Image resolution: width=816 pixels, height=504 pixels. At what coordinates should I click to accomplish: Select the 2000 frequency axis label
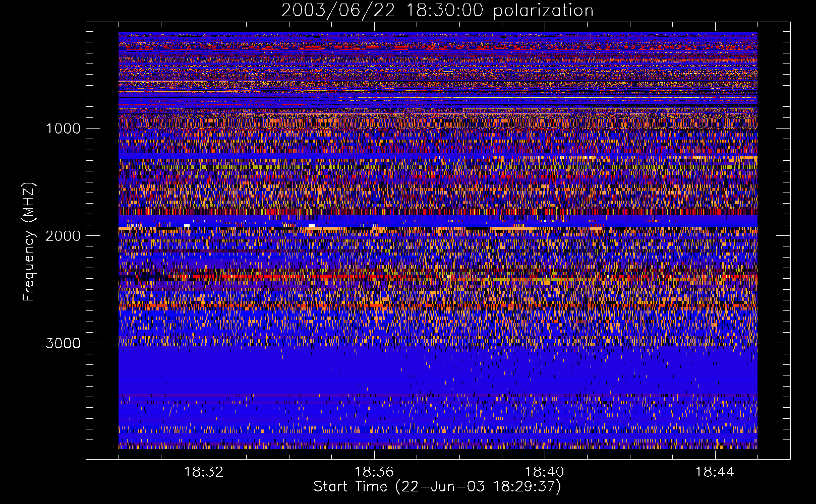coord(63,236)
